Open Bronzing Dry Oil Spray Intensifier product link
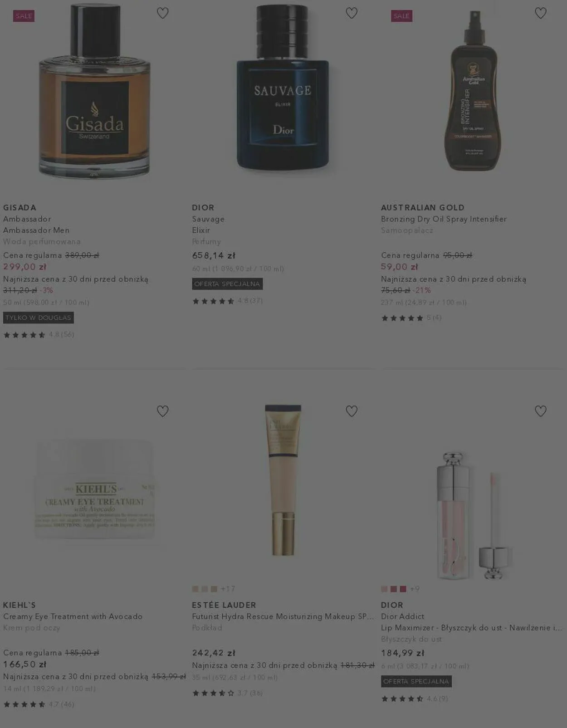 444,219
